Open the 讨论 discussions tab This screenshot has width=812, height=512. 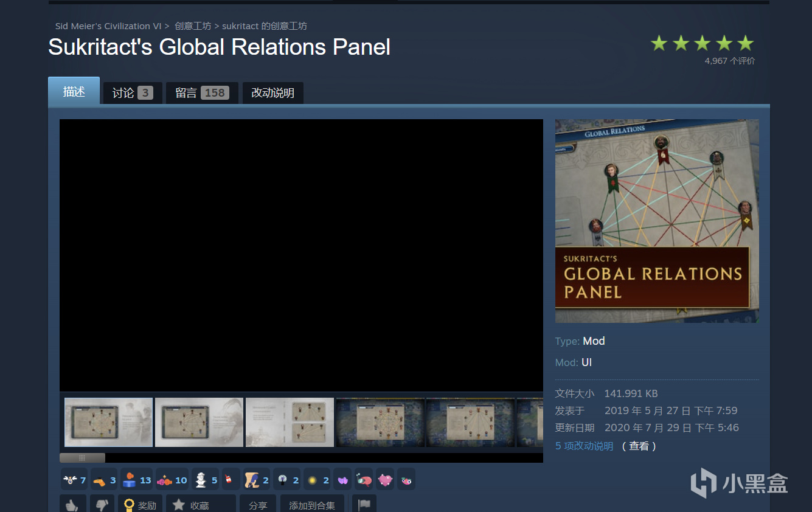point(133,93)
